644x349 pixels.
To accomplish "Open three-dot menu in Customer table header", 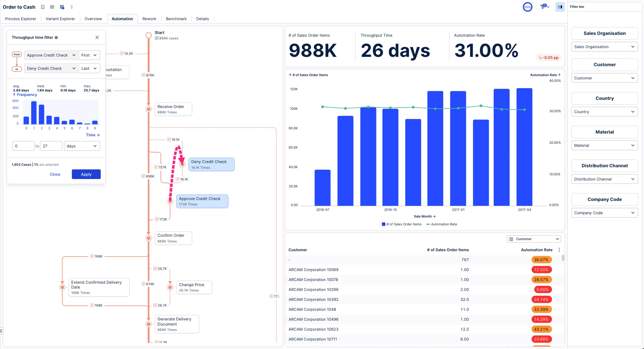I will (x=559, y=250).
